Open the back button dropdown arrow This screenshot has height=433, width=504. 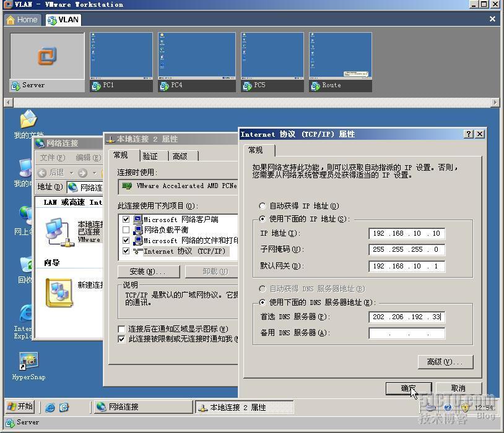pos(72,173)
